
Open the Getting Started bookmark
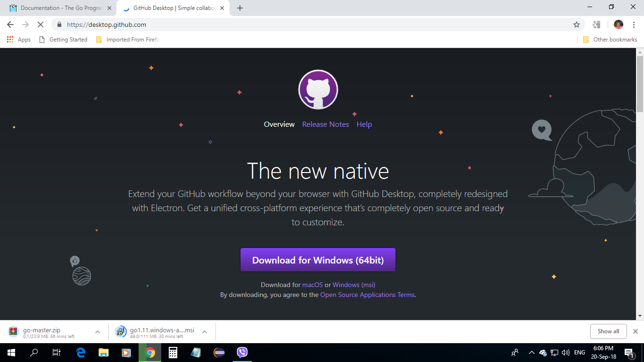point(64,40)
